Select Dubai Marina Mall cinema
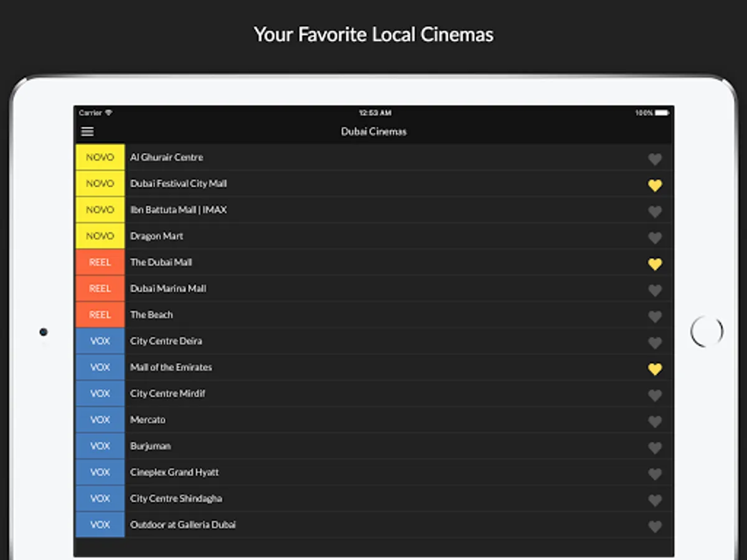Image resolution: width=747 pixels, height=560 pixels. (374, 289)
